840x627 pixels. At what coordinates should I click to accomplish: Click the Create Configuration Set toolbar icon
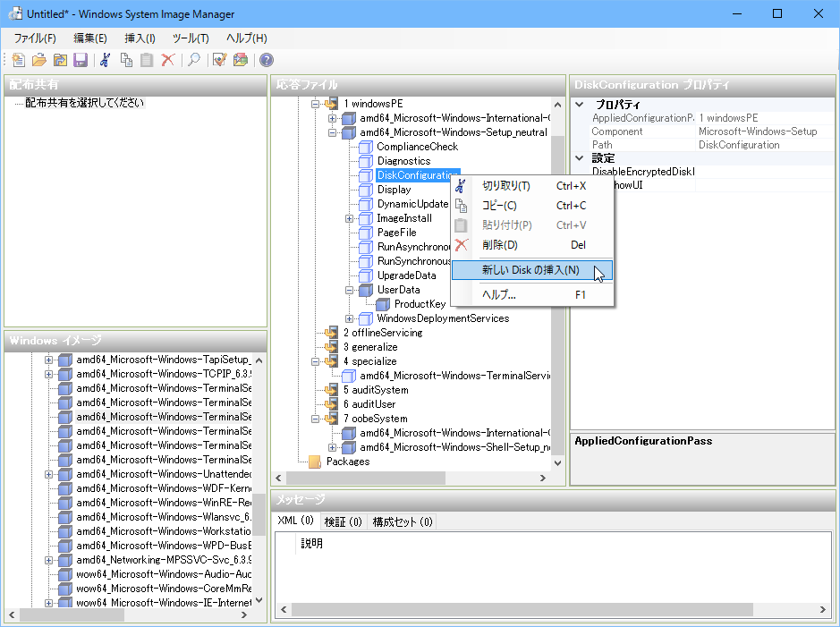coord(241,60)
